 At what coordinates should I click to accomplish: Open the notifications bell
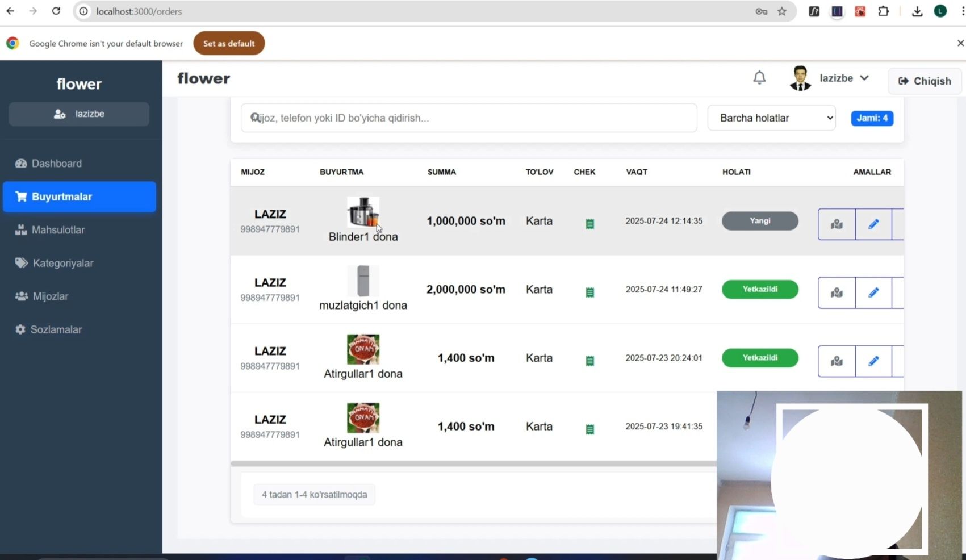click(x=759, y=77)
